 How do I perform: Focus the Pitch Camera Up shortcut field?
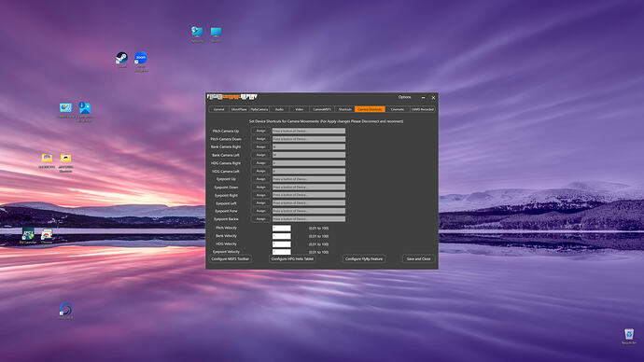point(308,131)
